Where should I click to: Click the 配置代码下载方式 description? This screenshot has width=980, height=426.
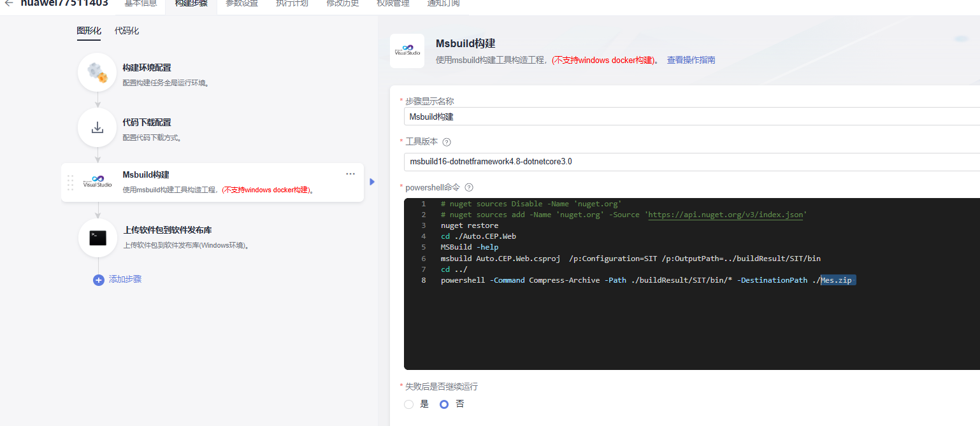click(x=152, y=138)
